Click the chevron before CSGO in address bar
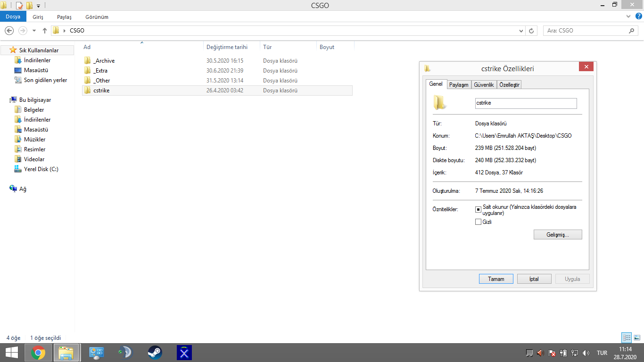The width and height of the screenshot is (644, 362). click(x=65, y=31)
